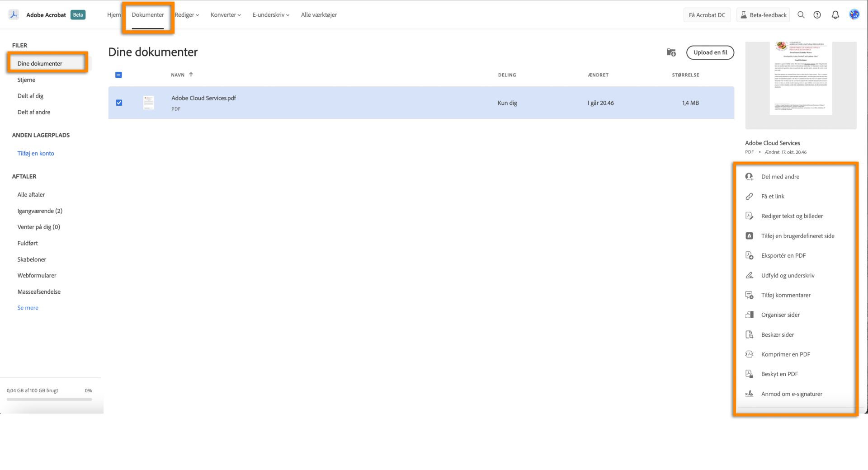Open the help question mark icon
Viewport: 868px width, 470px height.
pos(817,15)
